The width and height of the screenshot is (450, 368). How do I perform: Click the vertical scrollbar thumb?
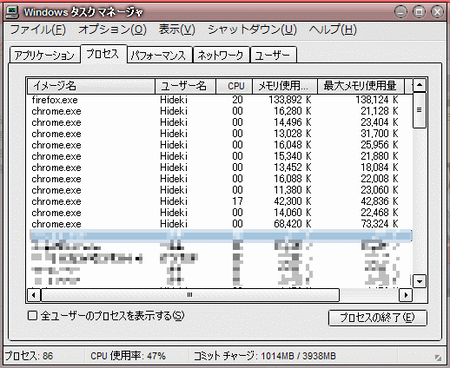419,110
